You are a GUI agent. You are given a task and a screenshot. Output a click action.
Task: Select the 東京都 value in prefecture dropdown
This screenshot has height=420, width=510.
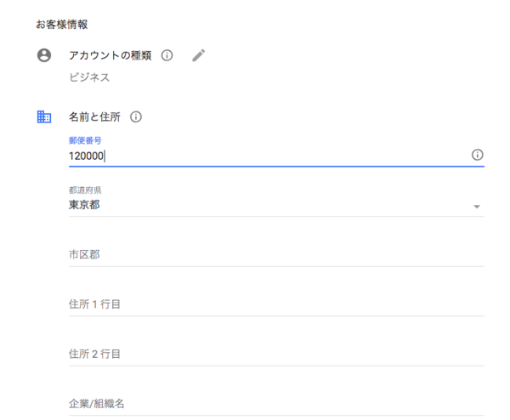84,205
